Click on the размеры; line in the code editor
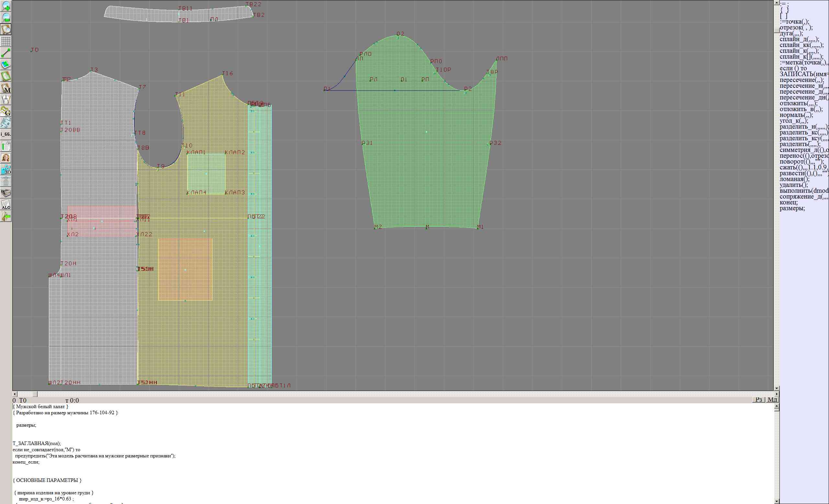Screen dimensions: 829x504 tap(26, 425)
